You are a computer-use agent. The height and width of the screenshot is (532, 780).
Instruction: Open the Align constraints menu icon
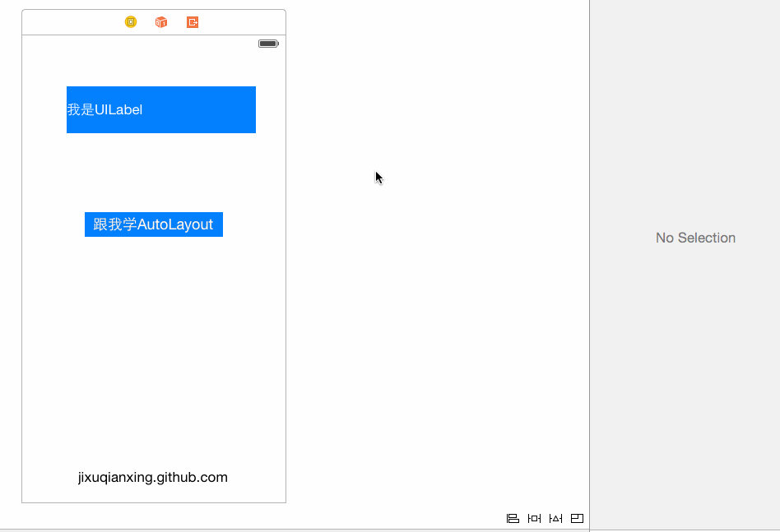(513, 518)
